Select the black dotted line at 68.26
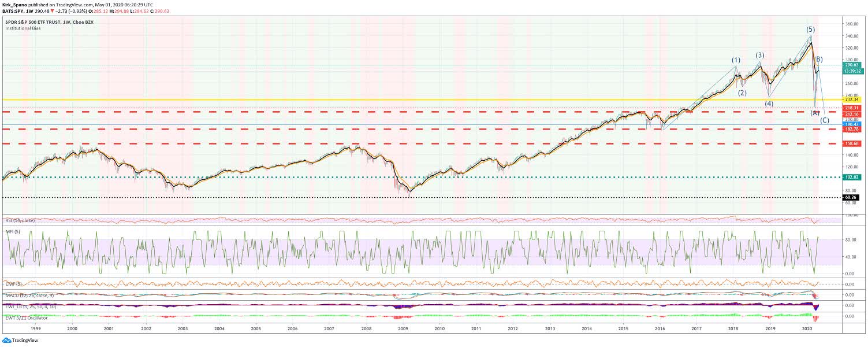 (x=422, y=198)
